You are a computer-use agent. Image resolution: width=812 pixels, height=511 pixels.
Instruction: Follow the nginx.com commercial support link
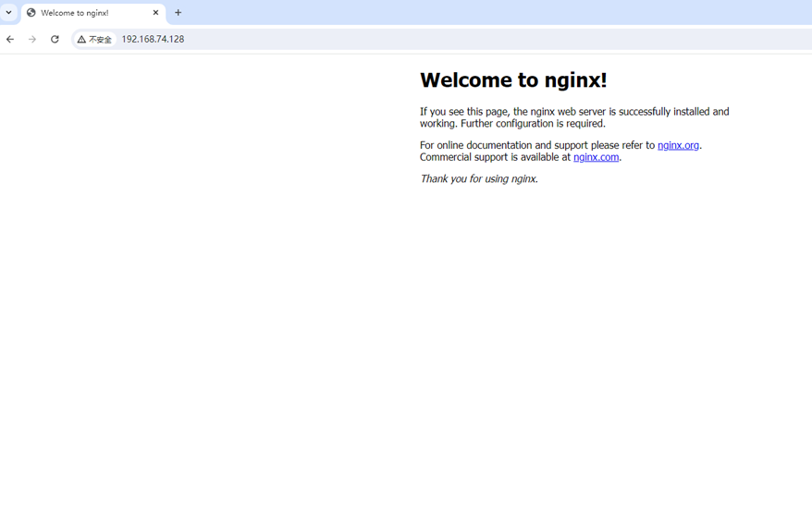point(596,157)
